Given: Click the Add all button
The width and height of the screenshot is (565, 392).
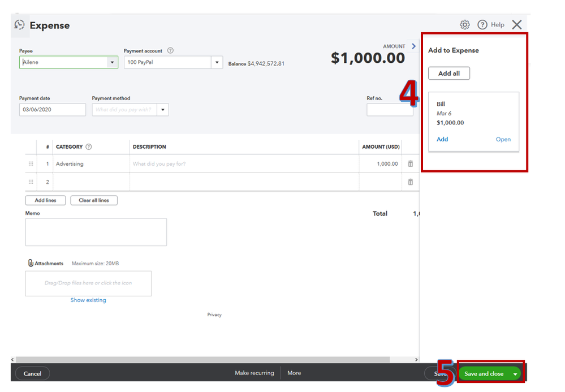Looking at the screenshot, I should [449, 73].
